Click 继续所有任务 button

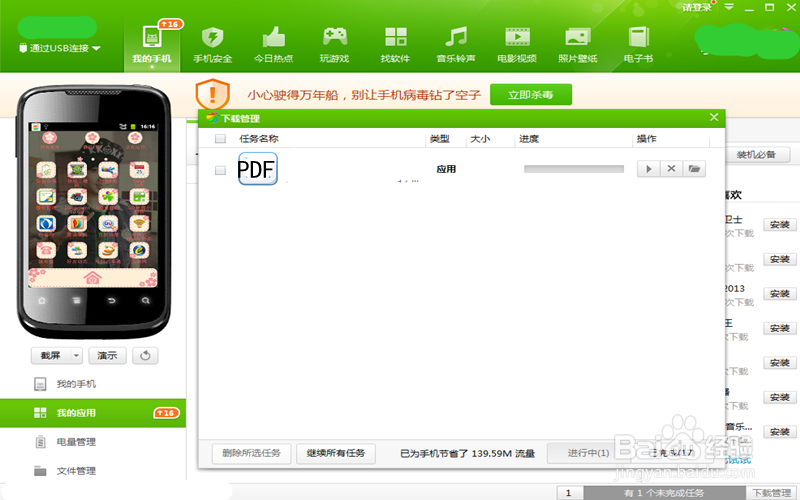(336, 453)
